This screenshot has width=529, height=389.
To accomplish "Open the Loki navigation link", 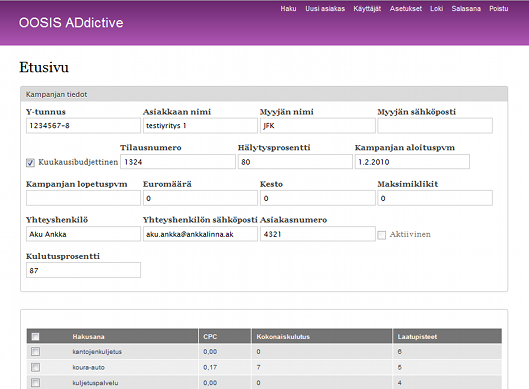I will 436,9.
